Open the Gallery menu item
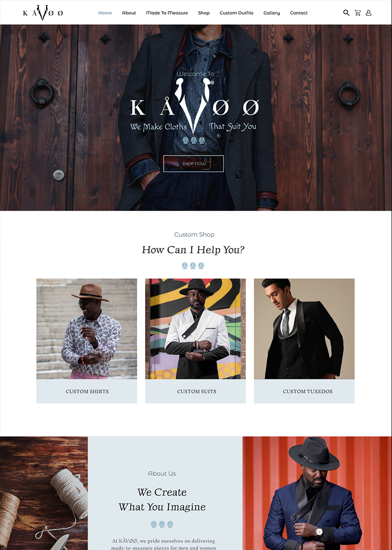The image size is (392, 550). pyautogui.click(x=271, y=13)
